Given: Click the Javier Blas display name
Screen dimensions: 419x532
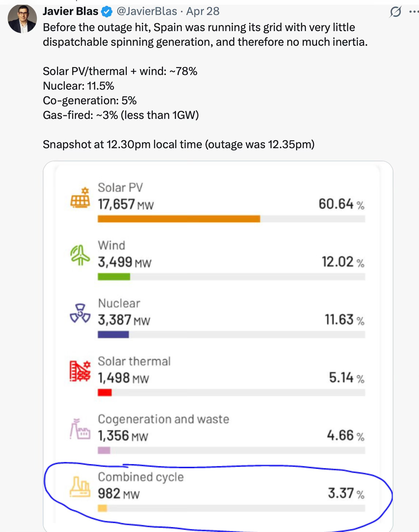Looking at the screenshot, I should tap(71, 11).
